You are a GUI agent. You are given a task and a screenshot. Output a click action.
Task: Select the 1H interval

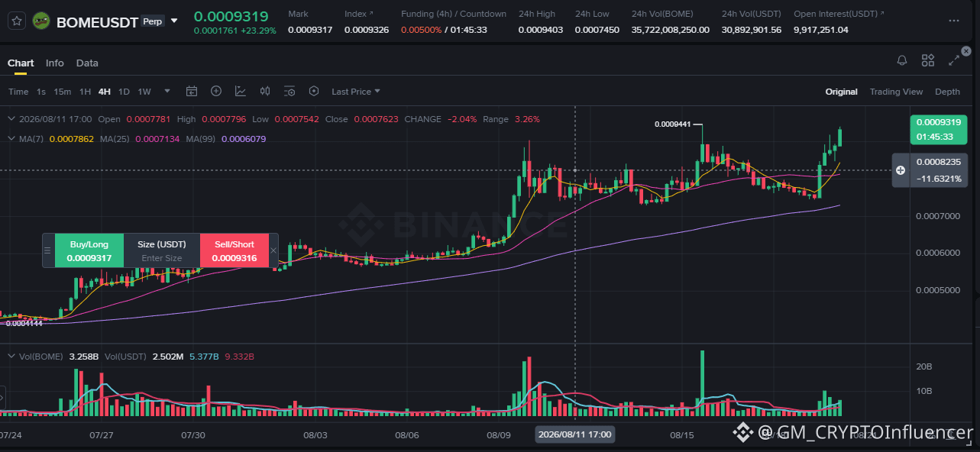[x=85, y=92]
